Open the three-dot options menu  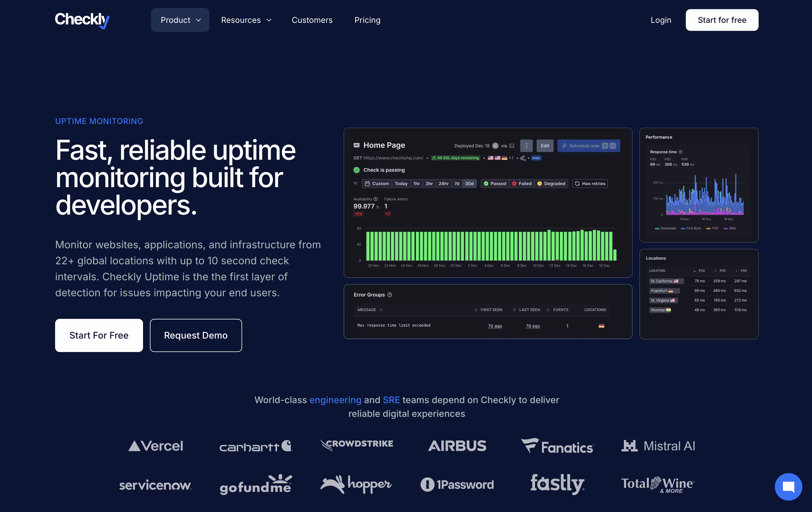point(526,146)
